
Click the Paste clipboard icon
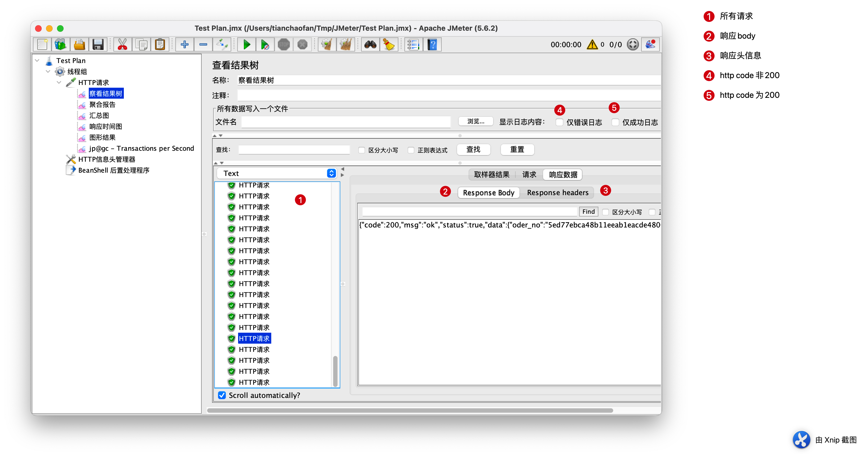coord(160,44)
